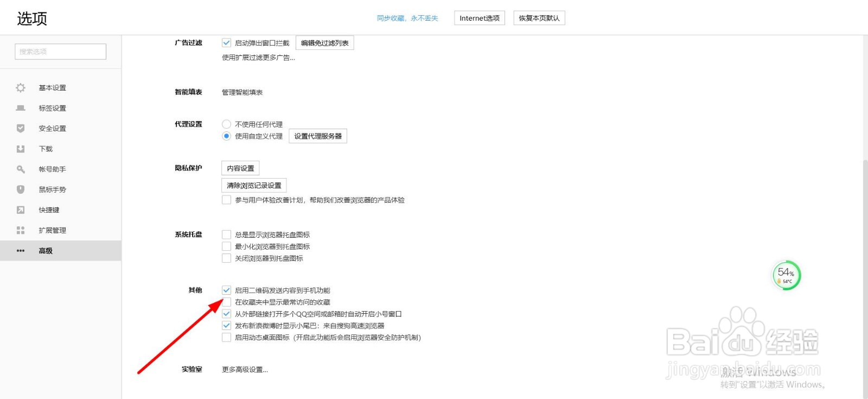868x399 pixels.
Task: Click the 54% memory accelerator ball
Action: pyautogui.click(x=787, y=275)
